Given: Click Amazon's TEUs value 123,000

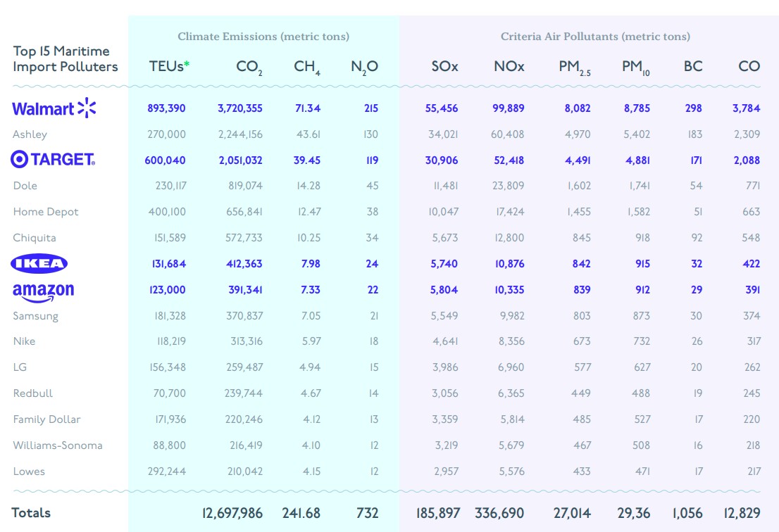Looking at the screenshot, I should [x=168, y=290].
